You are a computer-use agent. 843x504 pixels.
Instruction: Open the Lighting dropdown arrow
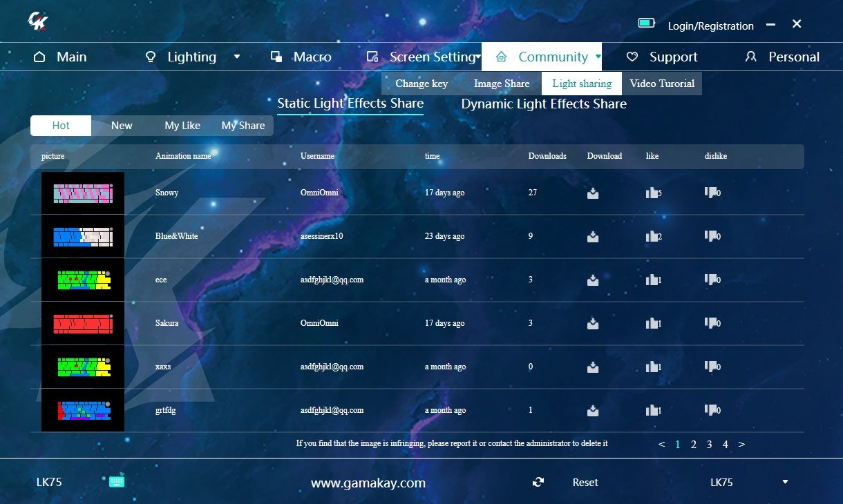click(238, 57)
